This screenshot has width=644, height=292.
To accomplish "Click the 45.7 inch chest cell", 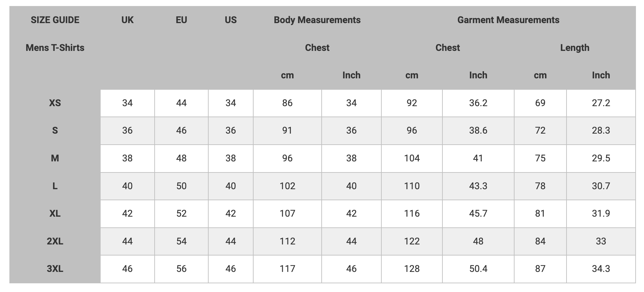I will coord(478,213).
